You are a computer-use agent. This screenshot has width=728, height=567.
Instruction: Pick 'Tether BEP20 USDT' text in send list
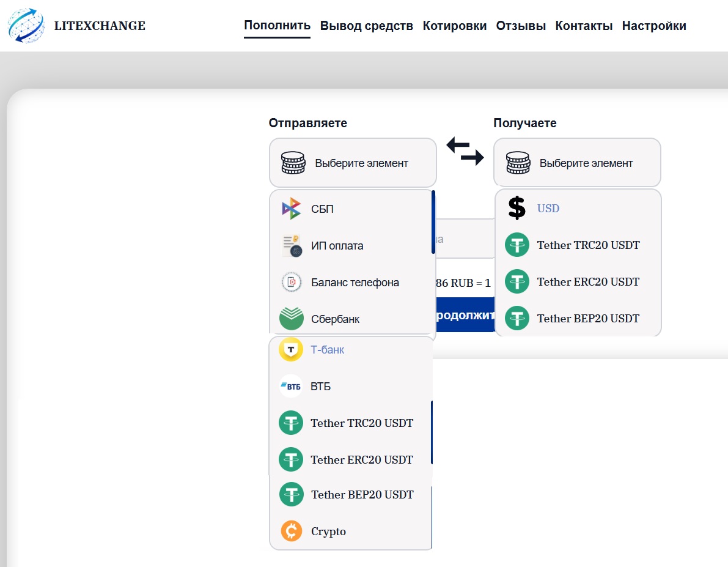[362, 494]
